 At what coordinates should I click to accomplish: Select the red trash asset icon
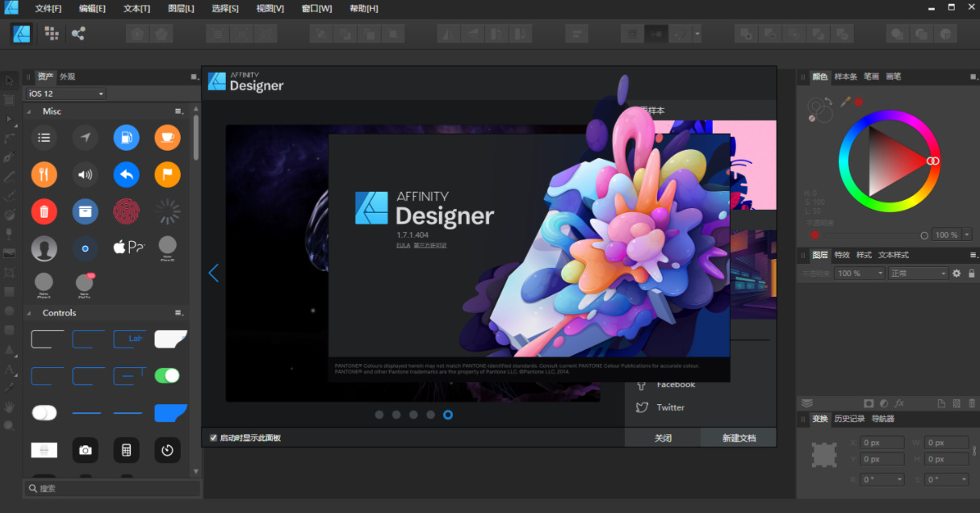click(x=44, y=212)
